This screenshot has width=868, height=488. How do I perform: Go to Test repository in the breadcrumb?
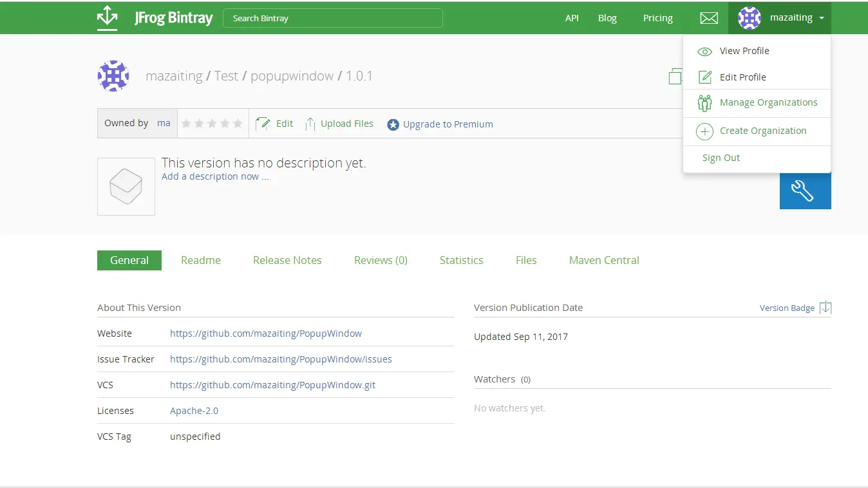pos(226,76)
